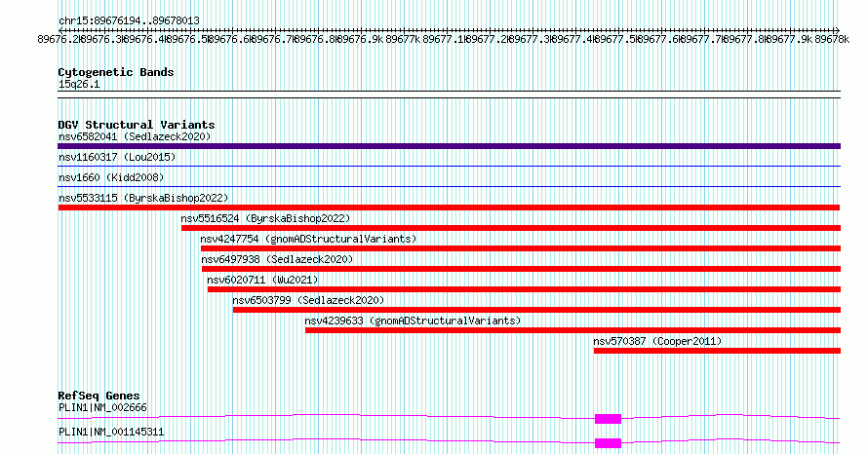Click the 89676.2k ruler tick label
The height and width of the screenshot is (454, 868).
point(59,39)
